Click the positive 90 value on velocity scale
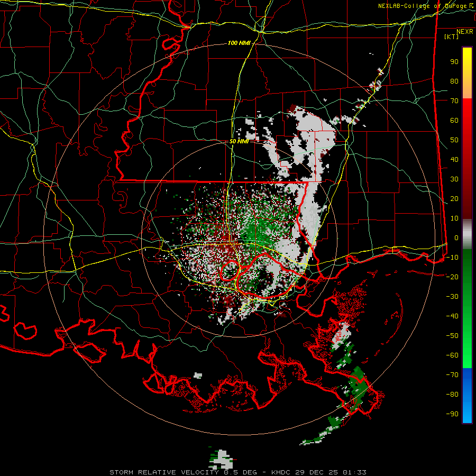476x476 pixels. [454, 62]
